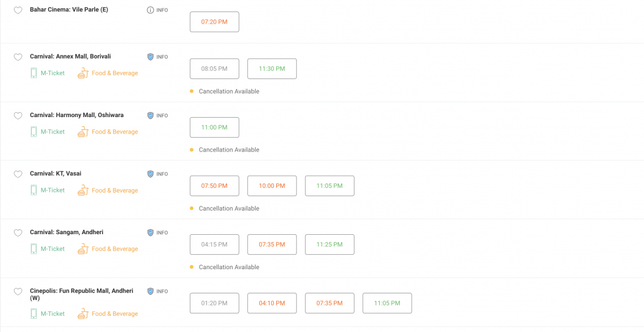Click Food & Beverage icon under Carnival: Harmony Mall
The height and width of the screenshot is (332, 644).
83,132
